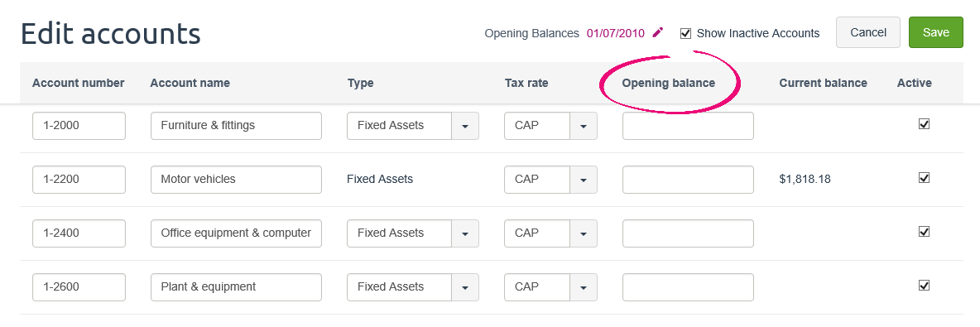
Task: Open Type dropdown for Plant & equipment
Action: point(465,287)
